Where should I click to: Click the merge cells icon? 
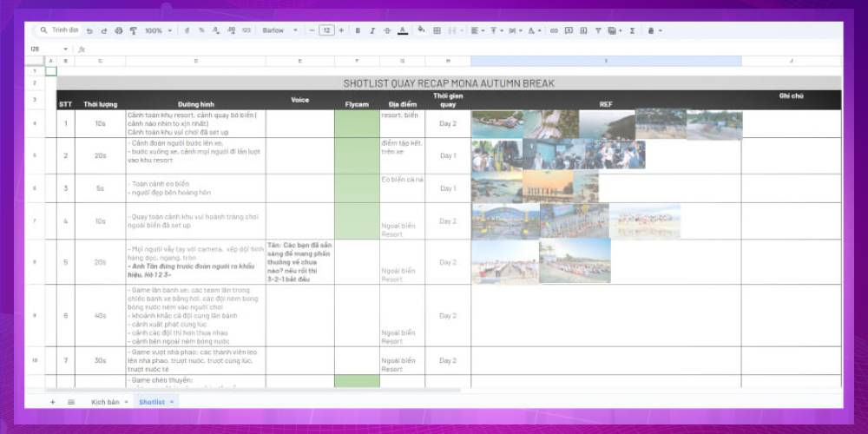[x=452, y=30]
